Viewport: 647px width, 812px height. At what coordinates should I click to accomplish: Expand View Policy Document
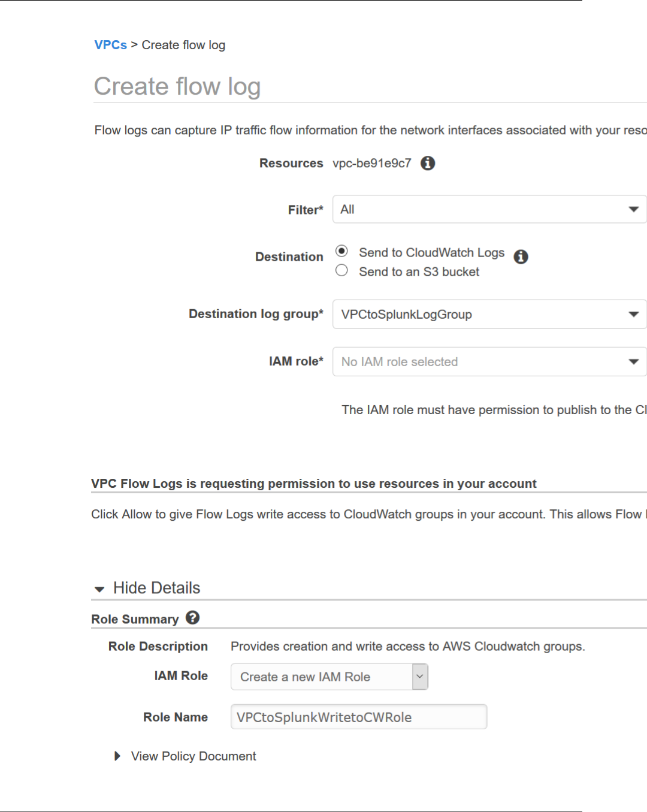tap(193, 756)
